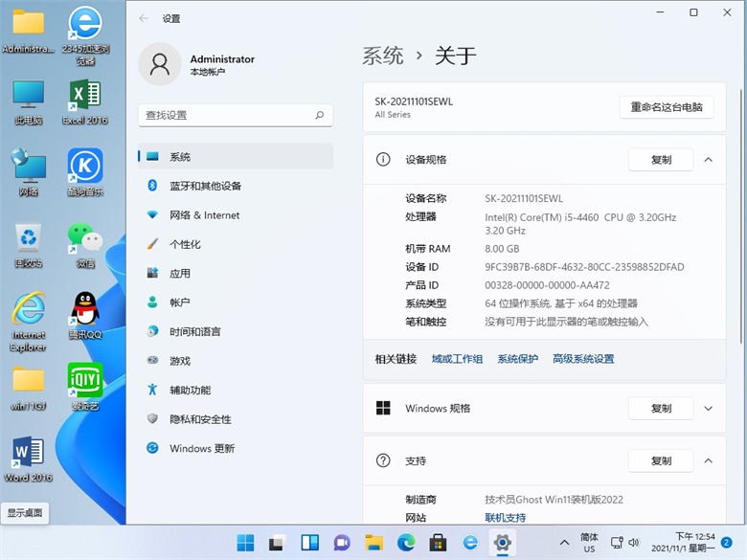
Task: Select the Network & Internet wifi icon
Action: [x=152, y=215]
